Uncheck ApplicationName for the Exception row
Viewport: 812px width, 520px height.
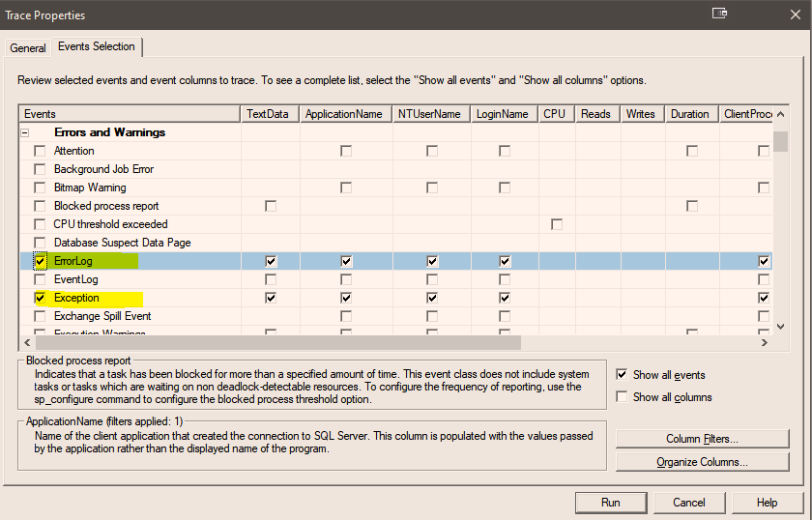(346, 298)
